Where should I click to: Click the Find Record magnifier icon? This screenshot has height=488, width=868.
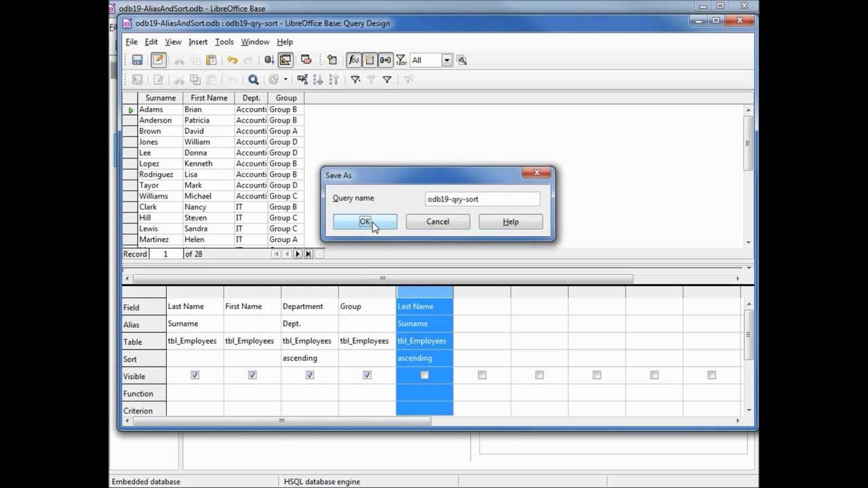(253, 79)
